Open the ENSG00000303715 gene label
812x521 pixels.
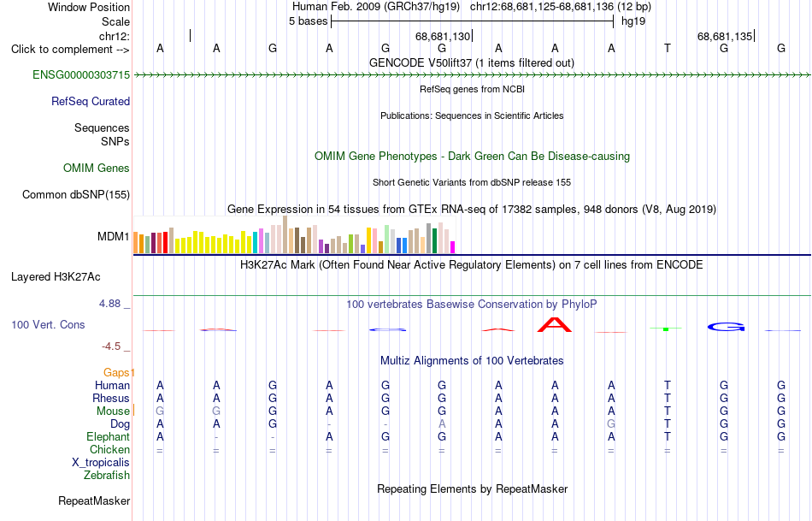81,75
